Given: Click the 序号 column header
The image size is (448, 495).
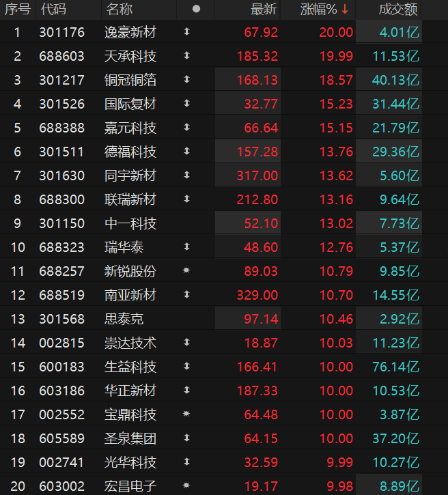Looking at the screenshot, I should [18, 9].
